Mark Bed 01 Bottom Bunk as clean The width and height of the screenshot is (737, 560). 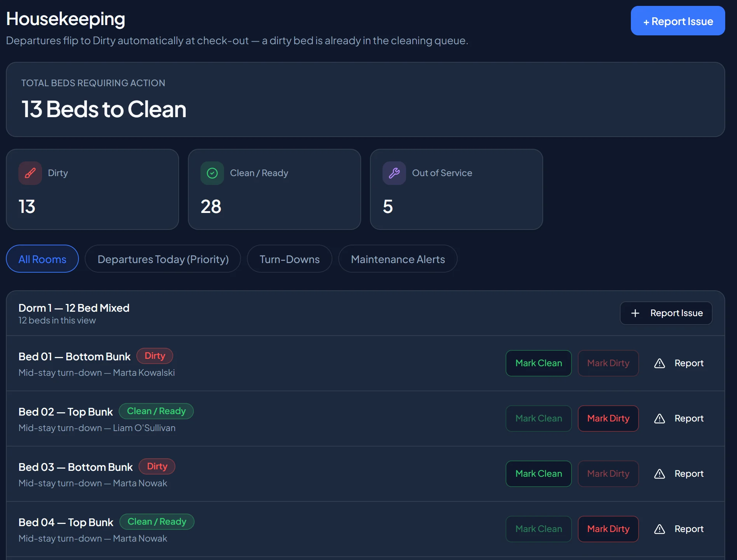[x=539, y=363]
